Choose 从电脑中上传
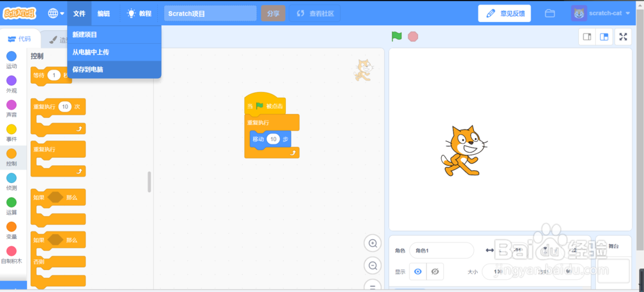 (x=114, y=52)
